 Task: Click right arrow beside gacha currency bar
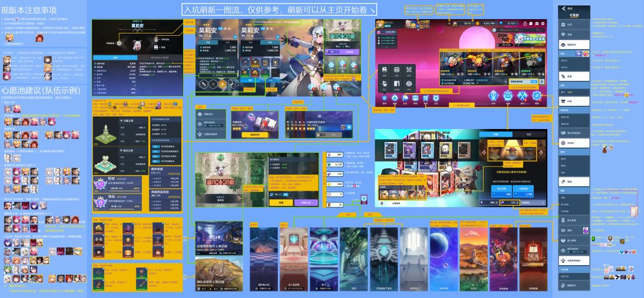[543, 202]
